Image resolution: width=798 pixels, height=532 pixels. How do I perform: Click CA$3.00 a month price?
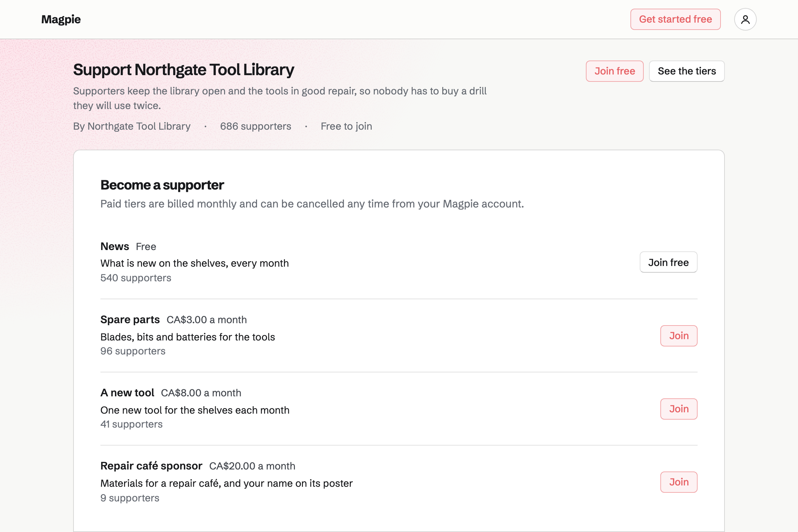pyautogui.click(x=206, y=320)
